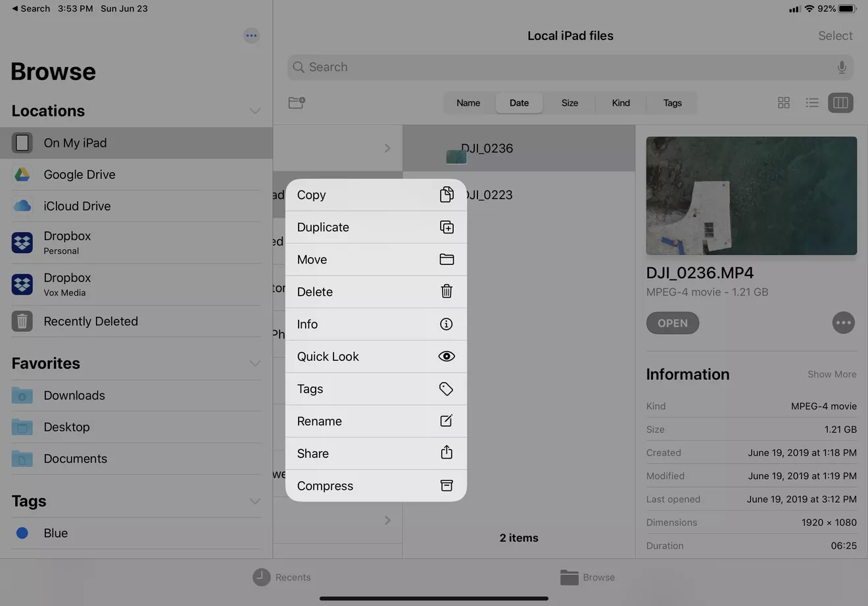Collapse the Tags section
The width and height of the screenshot is (868, 606).
(x=255, y=501)
